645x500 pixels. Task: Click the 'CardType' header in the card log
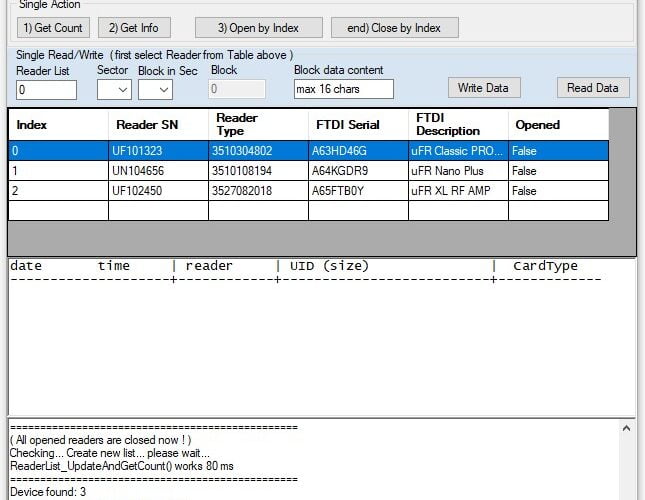click(545, 266)
